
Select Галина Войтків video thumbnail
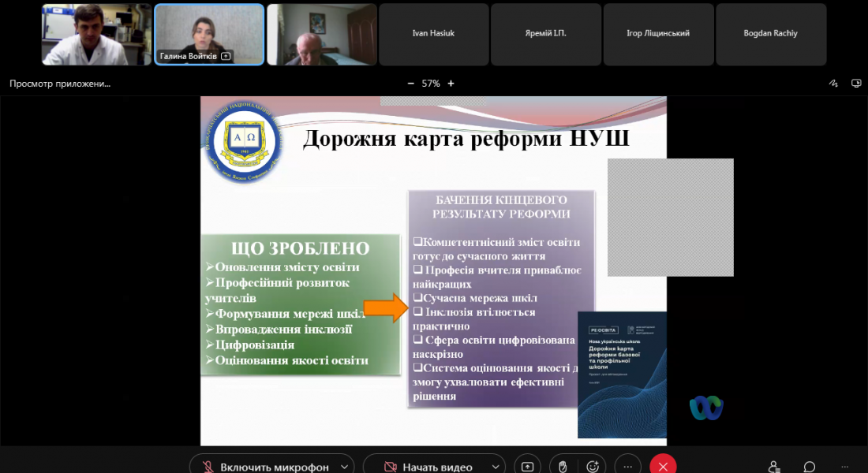209,34
